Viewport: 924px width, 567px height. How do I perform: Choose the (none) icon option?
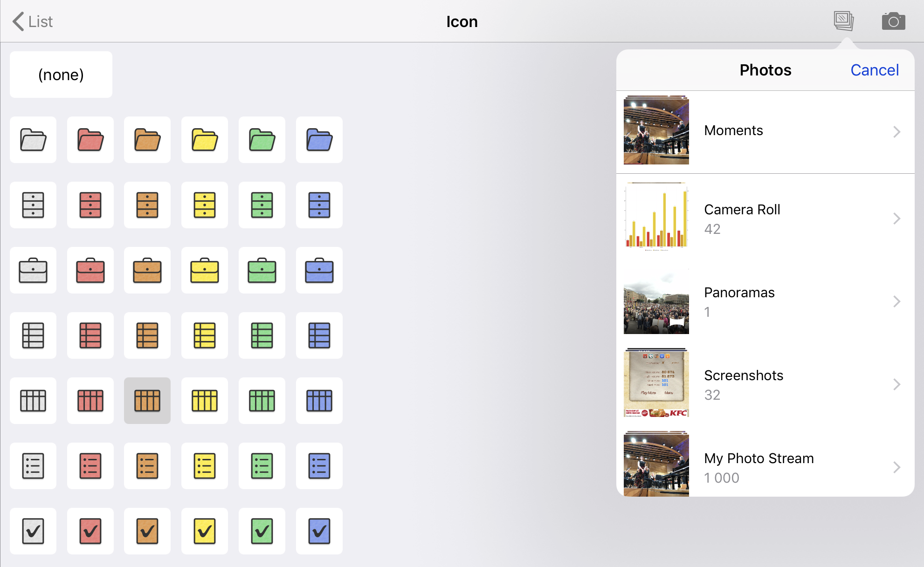click(x=61, y=75)
